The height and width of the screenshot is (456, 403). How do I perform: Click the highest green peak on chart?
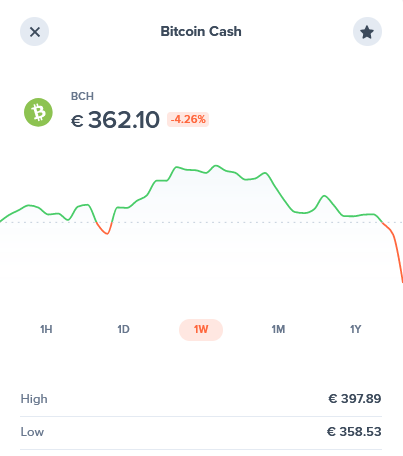pos(216,166)
